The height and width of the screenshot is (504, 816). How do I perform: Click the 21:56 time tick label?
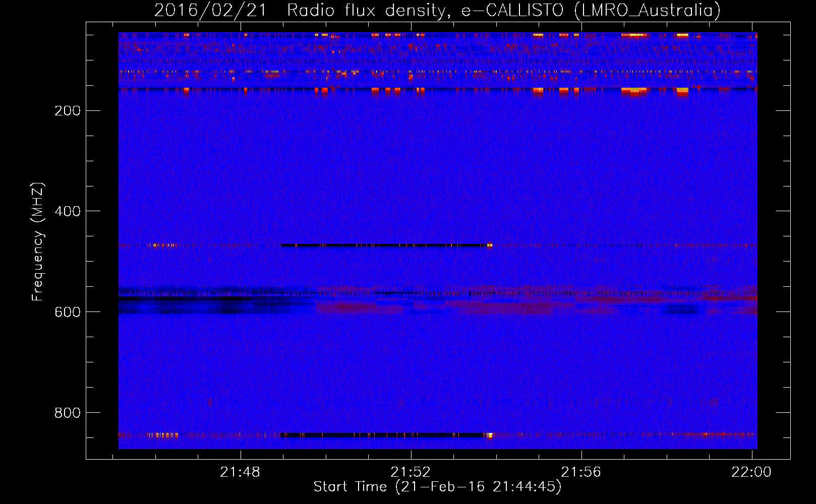(581, 472)
